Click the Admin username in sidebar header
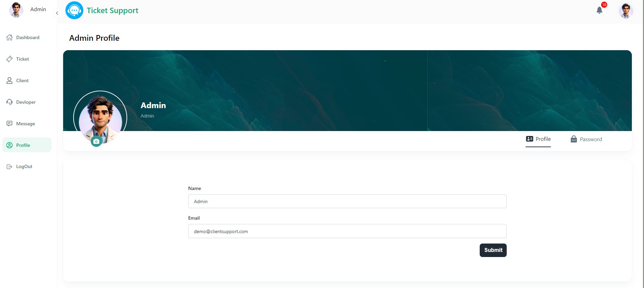Image resolution: width=644 pixels, height=288 pixels. click(x=38, y=9)
